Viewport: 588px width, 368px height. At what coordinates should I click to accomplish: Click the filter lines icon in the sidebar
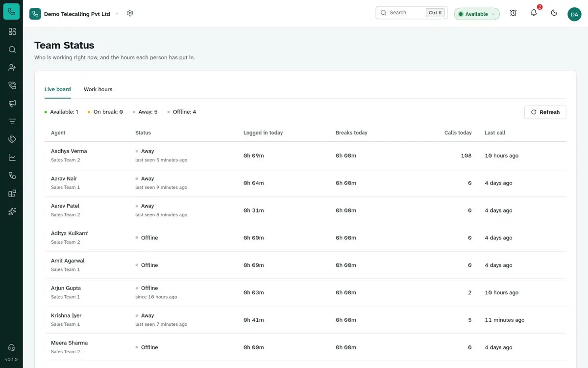[x=12, y=121]
